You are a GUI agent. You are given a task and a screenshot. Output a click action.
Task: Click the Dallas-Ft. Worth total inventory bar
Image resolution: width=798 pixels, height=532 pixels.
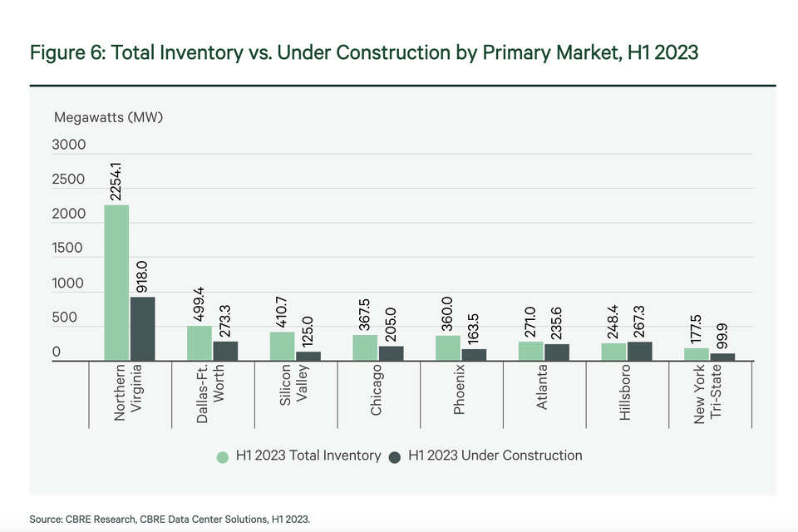pyautogui.click(x=199, y=343)
